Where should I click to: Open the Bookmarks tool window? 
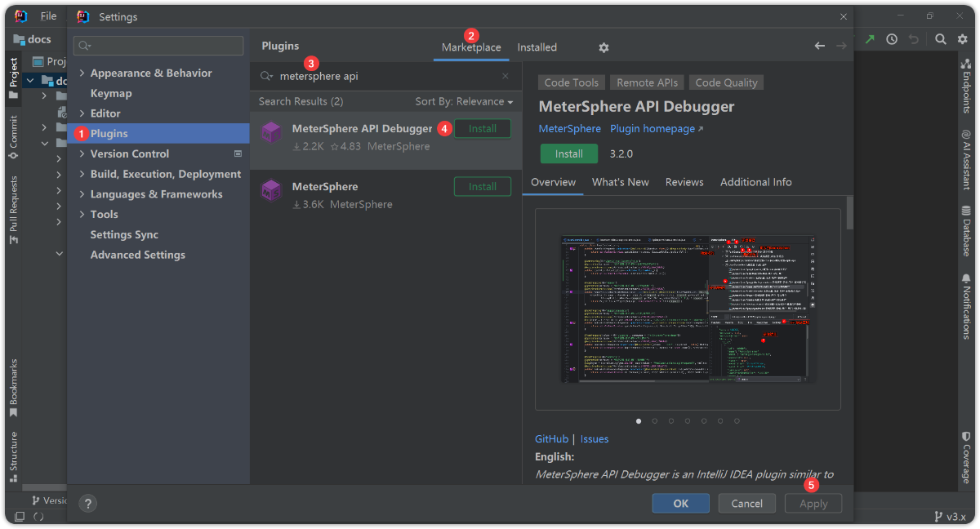(13, 389)
